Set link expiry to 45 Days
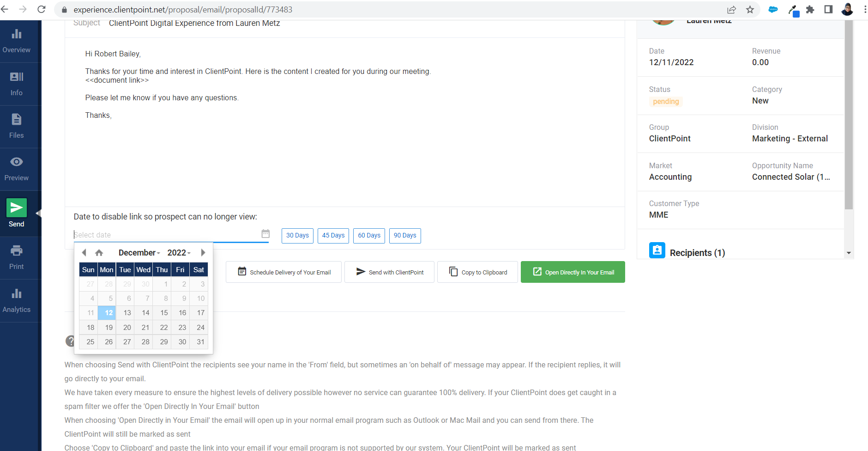The width and height of the screenshot is (868, 451). pyautogui.click(x=333, y=236)
